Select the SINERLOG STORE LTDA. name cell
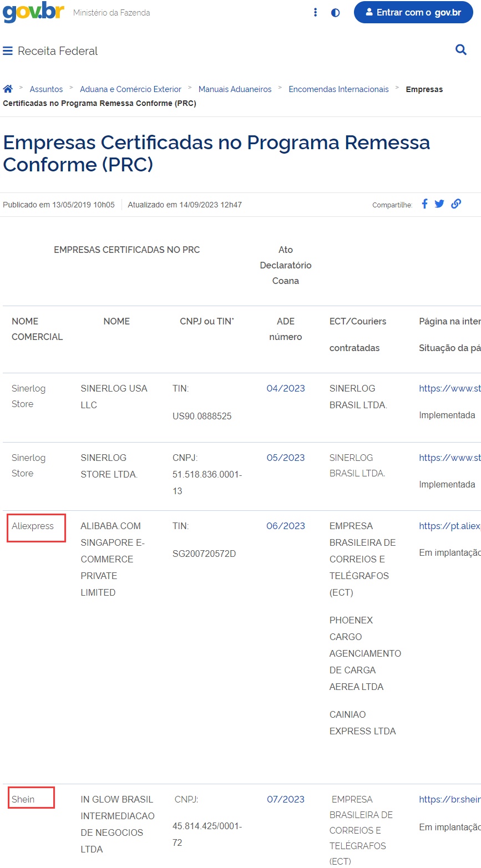481x868 pixels. click(109, 466)
